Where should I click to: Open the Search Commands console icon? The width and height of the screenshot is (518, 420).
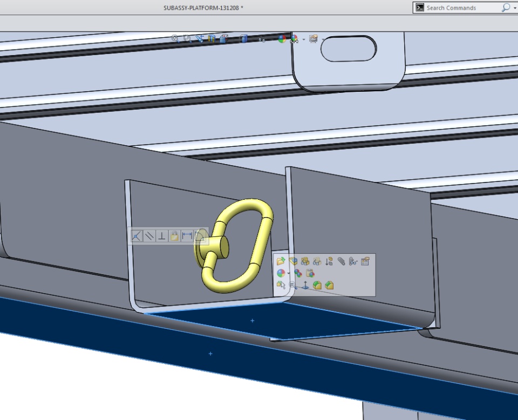tap(420, 8)
